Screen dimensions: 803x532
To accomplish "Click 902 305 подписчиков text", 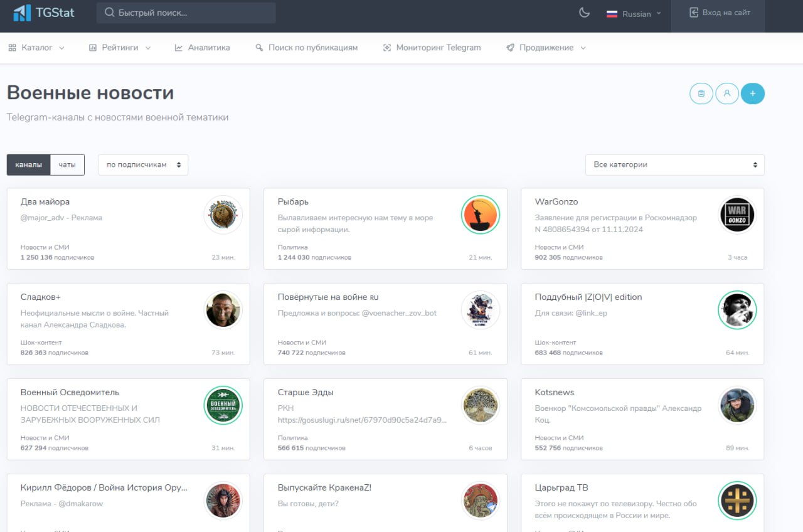I will [568, 258].
